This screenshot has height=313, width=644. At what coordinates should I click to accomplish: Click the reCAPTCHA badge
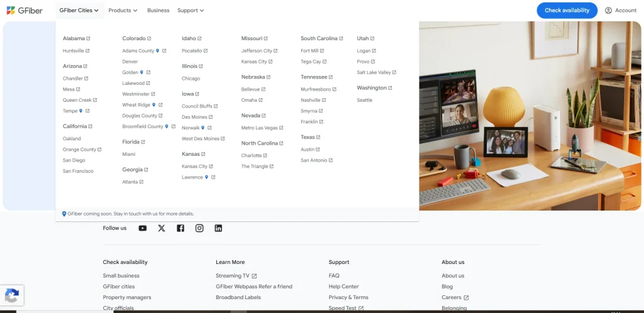tap(12, 295)
